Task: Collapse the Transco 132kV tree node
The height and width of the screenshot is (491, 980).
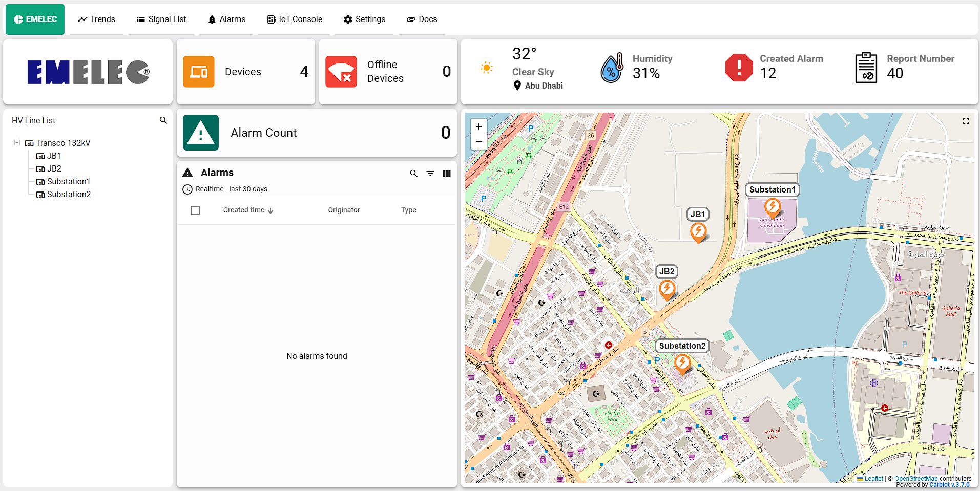Action: (17, 143)
